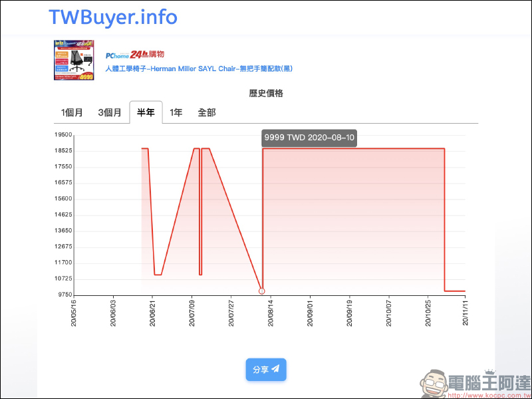Click the 20/11/11 x-axis date label
The width and height of the screenshot is (532, 399).
point(465,313)
